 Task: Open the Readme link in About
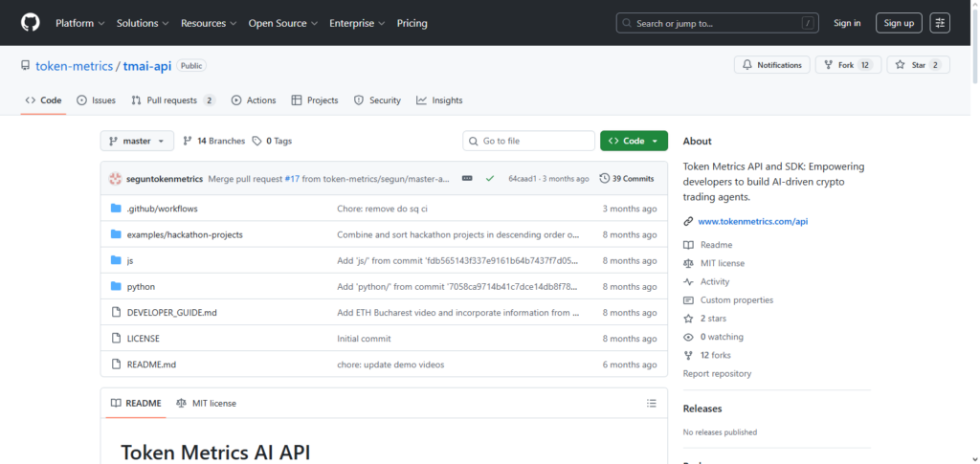pos(716,245)
